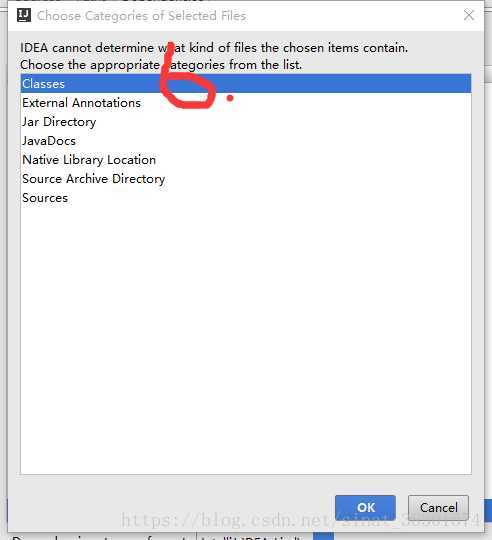Viewport: 492px width, 540px height.
Task: Click the 'IDEA cannot determine' message line
Action: 214,48
